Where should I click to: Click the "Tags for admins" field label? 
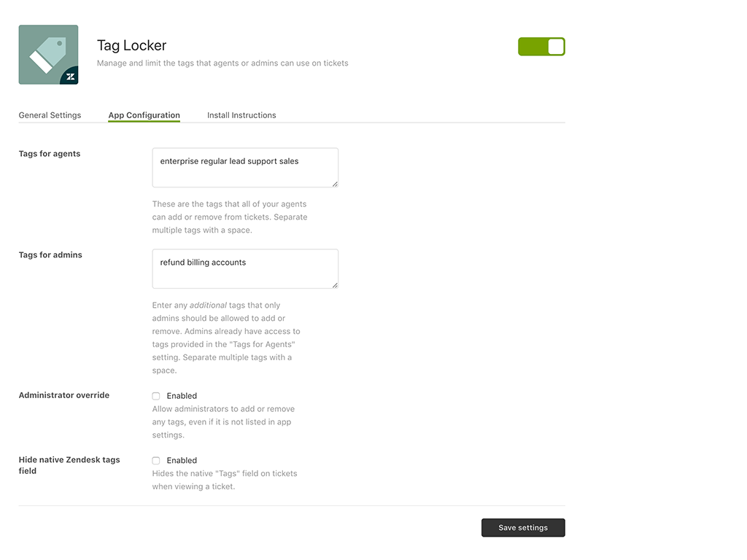pos(50,255)
